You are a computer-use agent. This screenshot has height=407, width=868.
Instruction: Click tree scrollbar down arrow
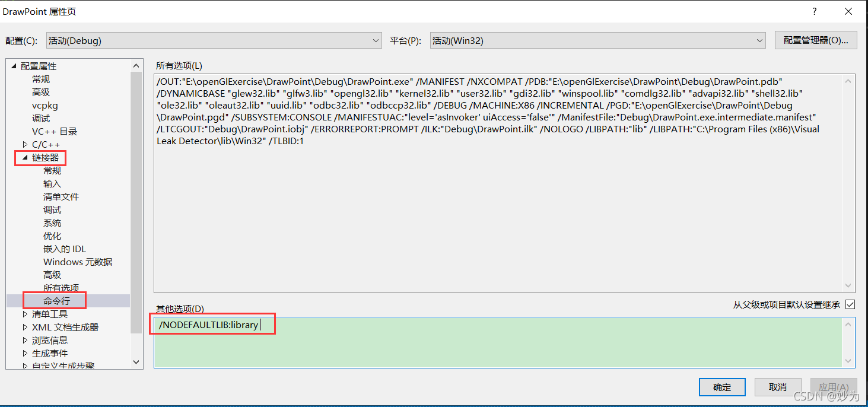[136, 361]
